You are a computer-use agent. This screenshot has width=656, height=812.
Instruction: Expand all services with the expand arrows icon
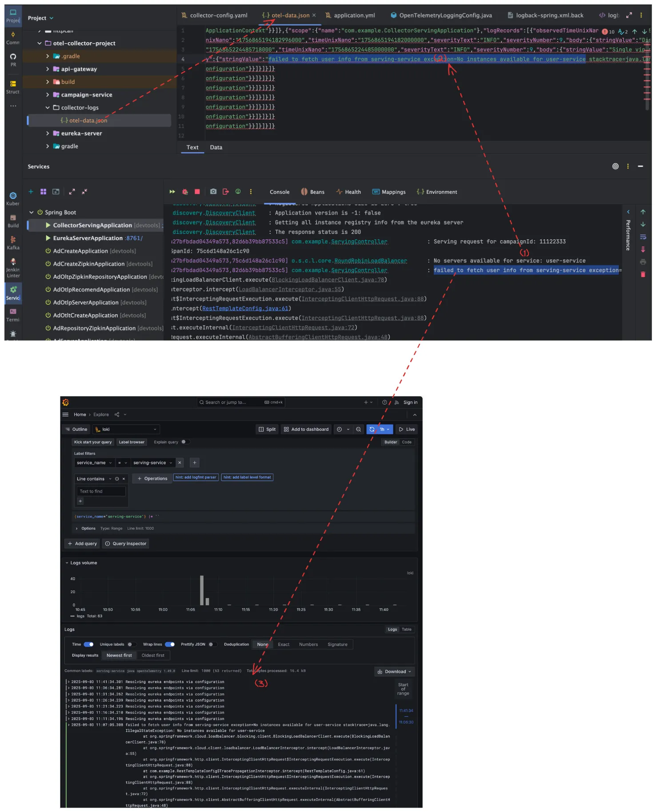(x=72, y=192)
